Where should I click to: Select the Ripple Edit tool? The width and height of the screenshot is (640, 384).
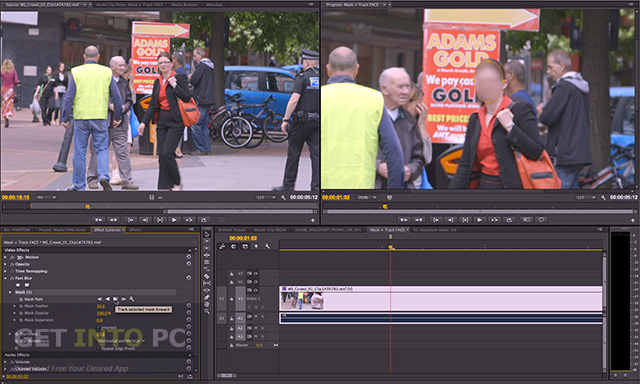click(207, 255)
